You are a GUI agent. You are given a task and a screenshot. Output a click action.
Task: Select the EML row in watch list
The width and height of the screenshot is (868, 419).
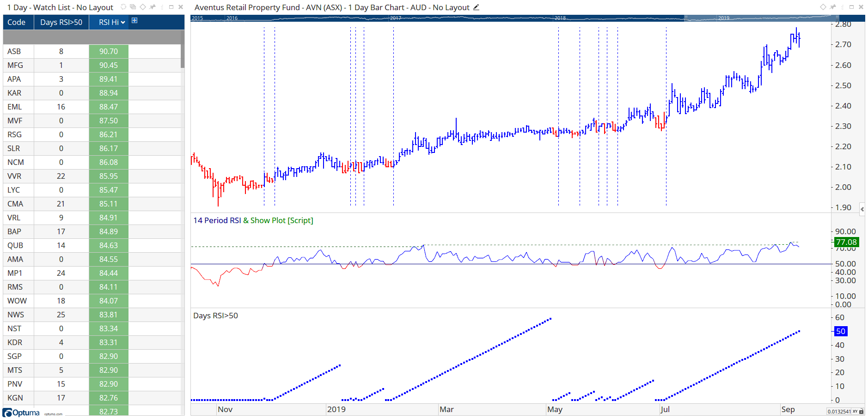click(x=92, y=107)
